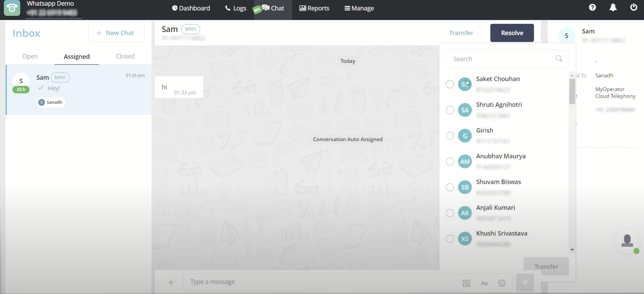The image size is (644, 294).
Task: Click 'Conversation Auto Assigned' notice
Action: point(348,139)
